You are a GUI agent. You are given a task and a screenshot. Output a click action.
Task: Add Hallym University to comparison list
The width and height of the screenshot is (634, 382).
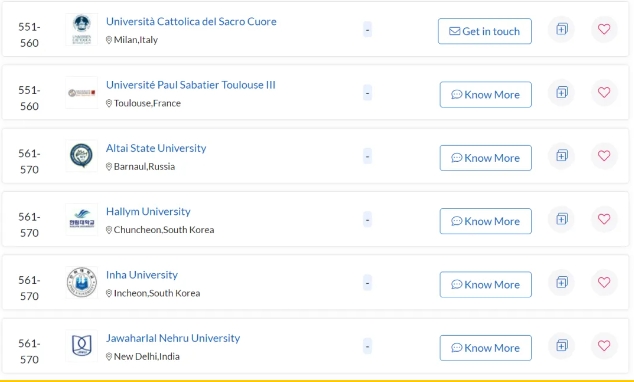point(562,219)
